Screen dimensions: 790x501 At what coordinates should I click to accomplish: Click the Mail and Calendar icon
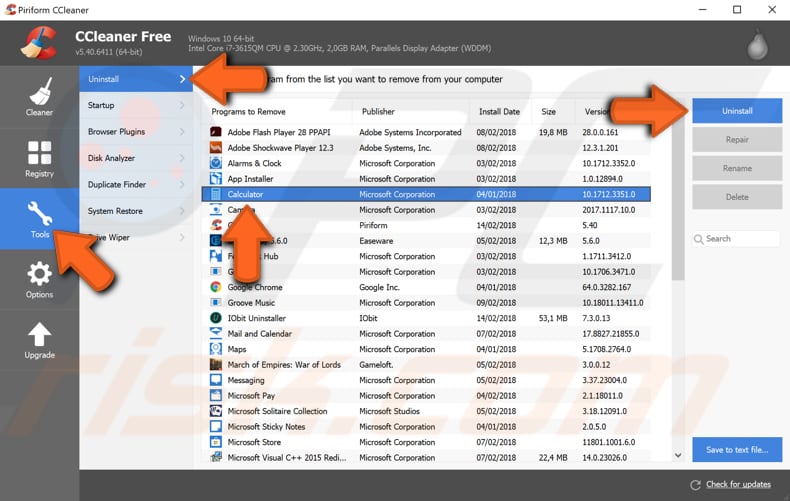point(216,333)
